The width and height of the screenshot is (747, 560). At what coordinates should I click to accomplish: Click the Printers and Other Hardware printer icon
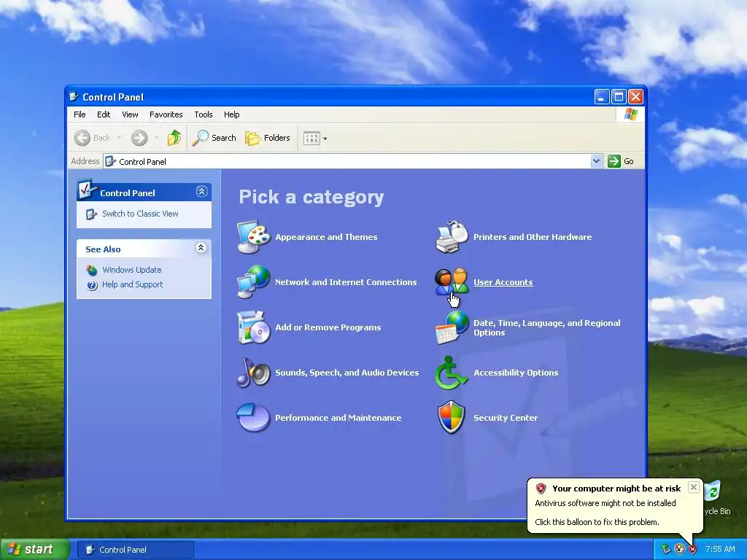pos(452,237)
